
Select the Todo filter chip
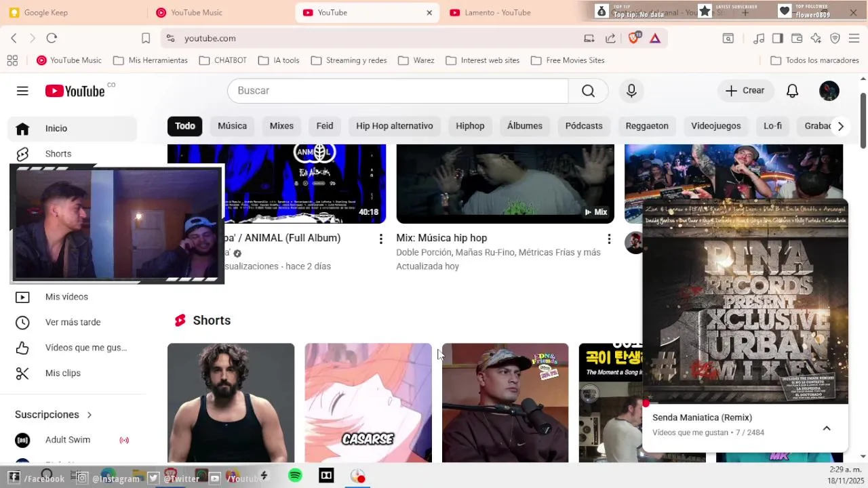point(185,126)
